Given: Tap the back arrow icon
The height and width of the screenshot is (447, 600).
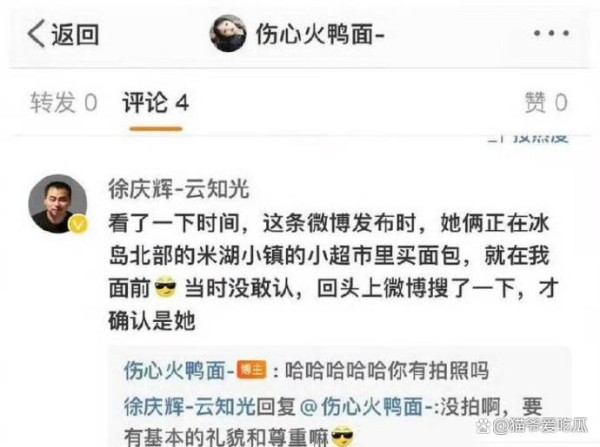Looking at the screenshot, I should pyautogui.click(x=36, y=34).
